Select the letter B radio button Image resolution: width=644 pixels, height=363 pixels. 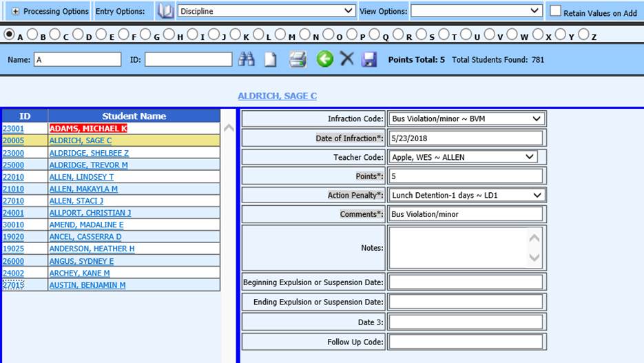[33, 34]
